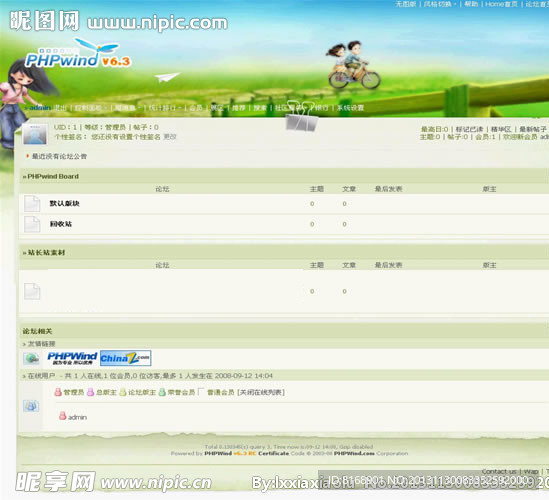Open the ChinaZ.com friend link logo
The image size is (549, 500).
click(125, 358)
